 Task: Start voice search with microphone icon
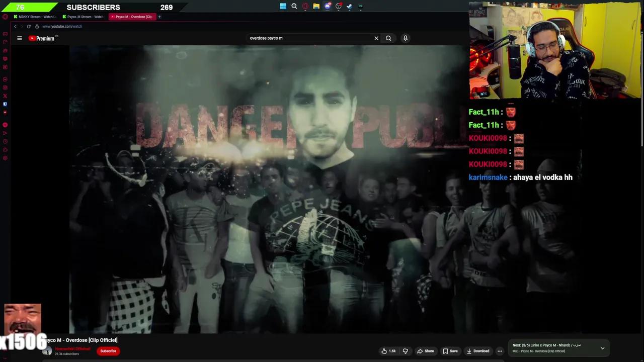point(406,38)
